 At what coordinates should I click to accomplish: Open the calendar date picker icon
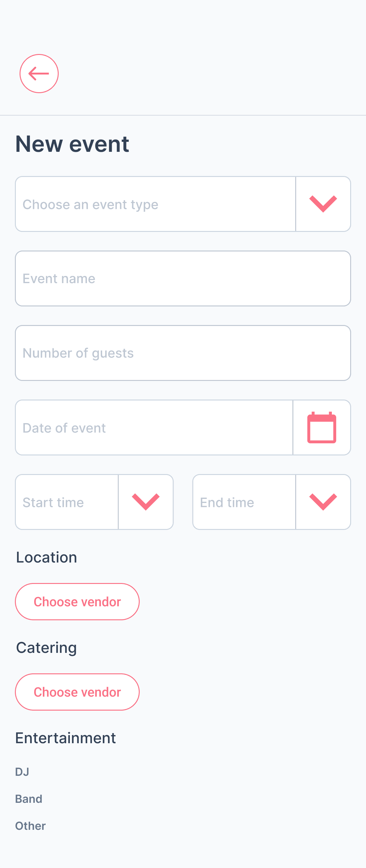pyautogui.click(x=322, y=427)
